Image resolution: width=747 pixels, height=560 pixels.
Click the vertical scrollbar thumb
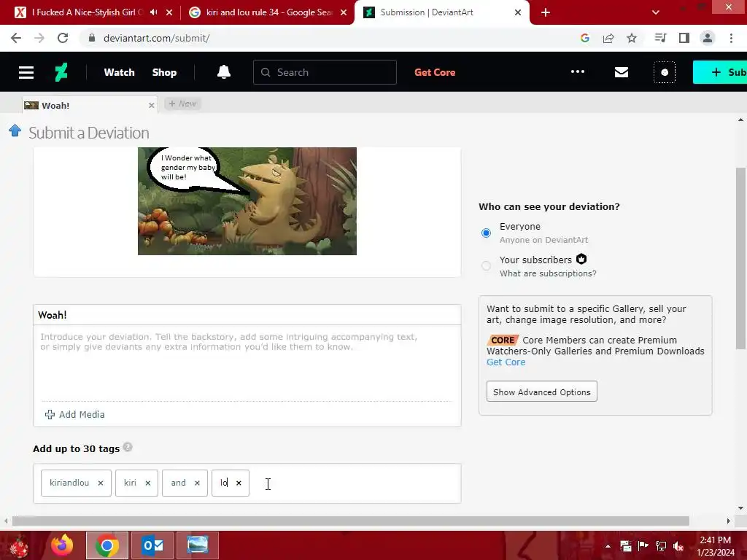click(x=741, y=258)
